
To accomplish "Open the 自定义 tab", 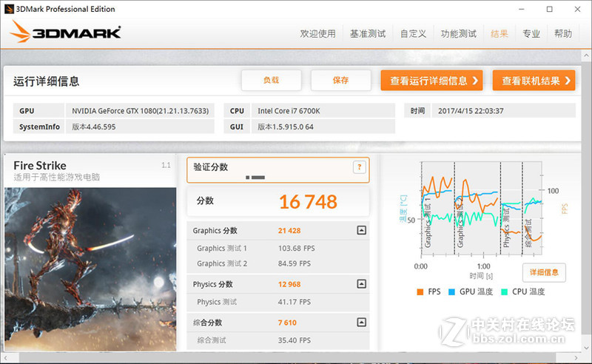I will (413, 33).
